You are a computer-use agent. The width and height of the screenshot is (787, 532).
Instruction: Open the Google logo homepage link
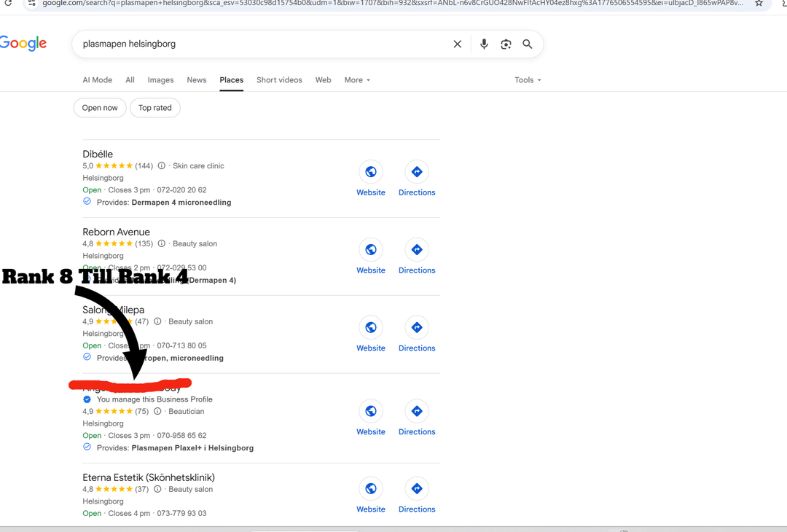pyautogui.click(x=23, y=43)
